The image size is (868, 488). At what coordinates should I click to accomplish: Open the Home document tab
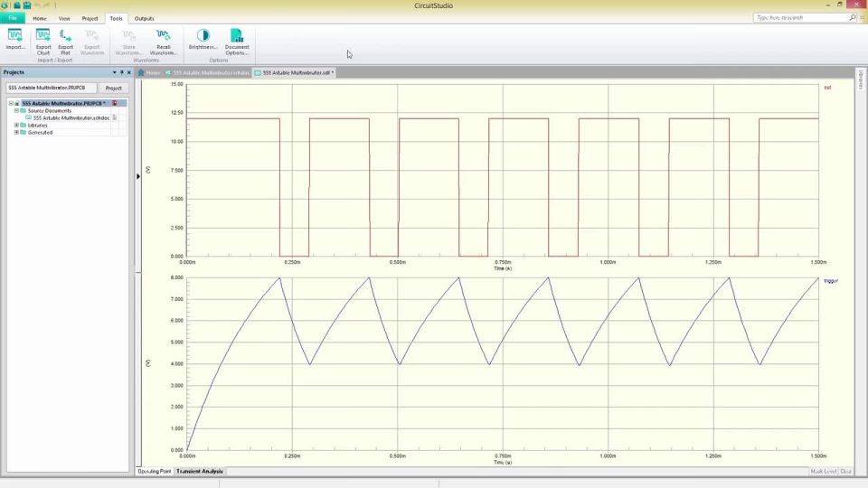pos(149,72)
